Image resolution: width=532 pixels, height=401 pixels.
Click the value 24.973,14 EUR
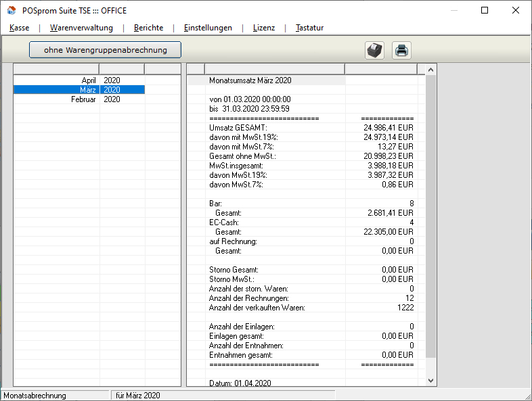point(389,137)
